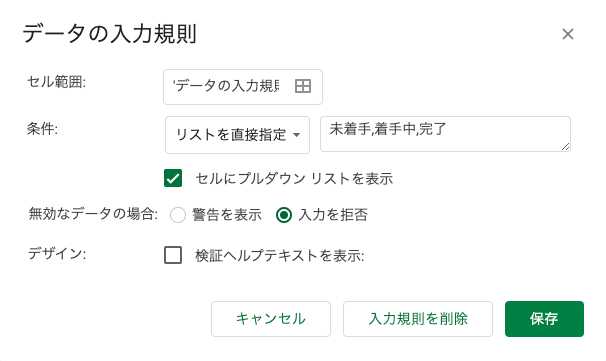Click the データの入力規則 dialog title

coord(110,34)
